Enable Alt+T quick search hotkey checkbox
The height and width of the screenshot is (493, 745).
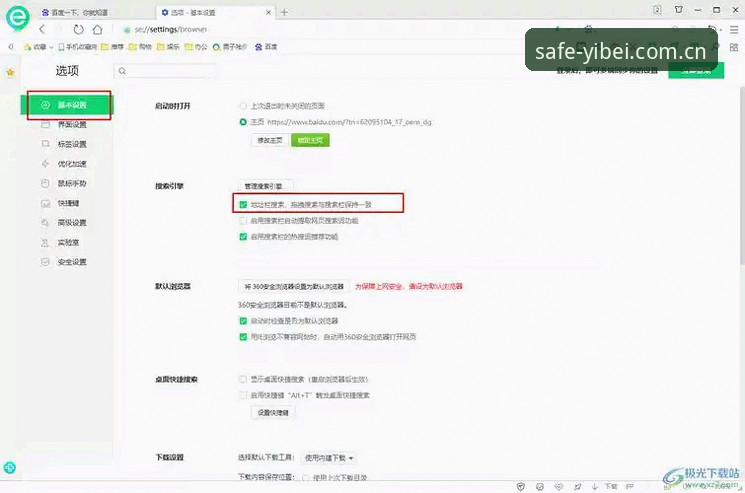tap(243, 395)
